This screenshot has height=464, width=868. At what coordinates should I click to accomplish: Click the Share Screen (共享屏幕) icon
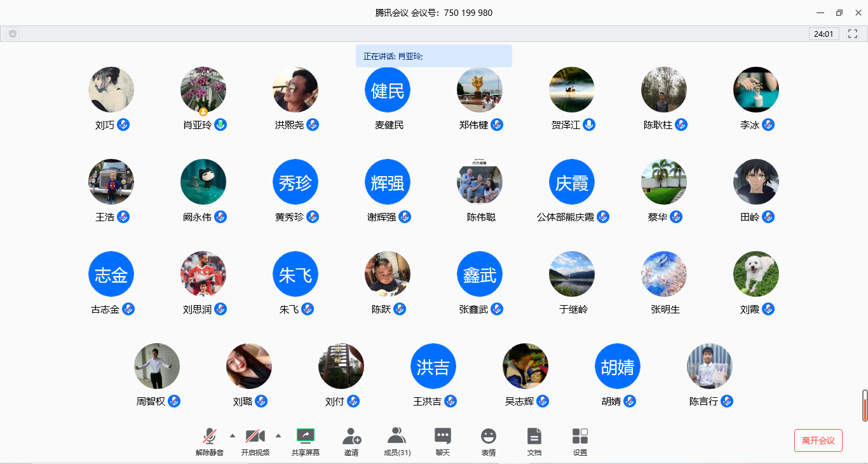306,436
